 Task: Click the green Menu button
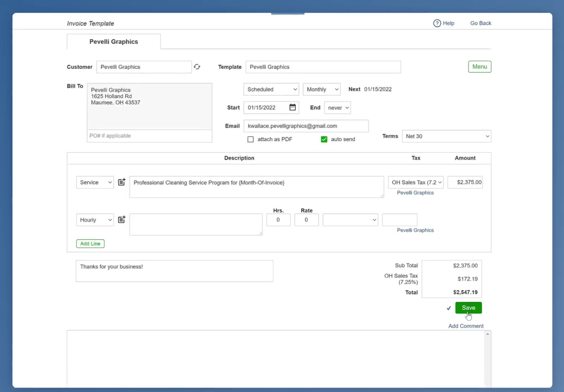pos(479,67)
